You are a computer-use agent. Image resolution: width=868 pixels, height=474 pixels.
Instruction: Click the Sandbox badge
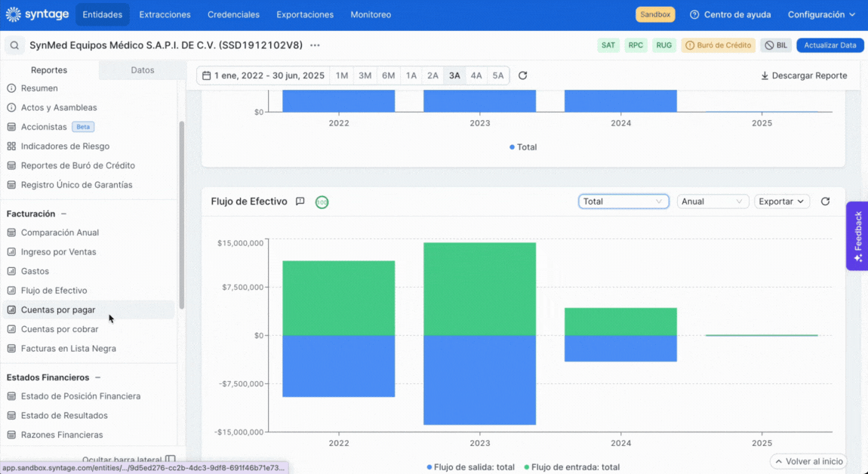click(x=655, y=14)
